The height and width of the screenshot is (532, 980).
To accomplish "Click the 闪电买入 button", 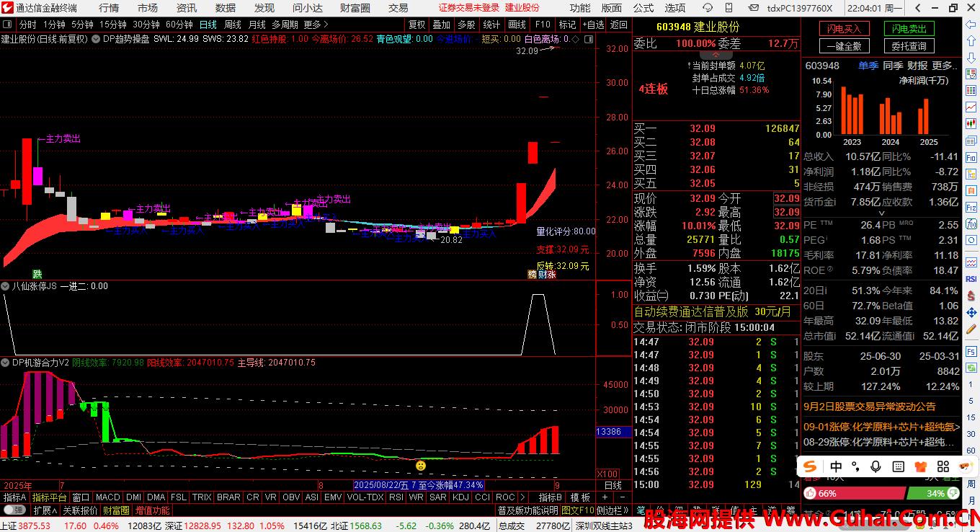I will tap(844, 29).
